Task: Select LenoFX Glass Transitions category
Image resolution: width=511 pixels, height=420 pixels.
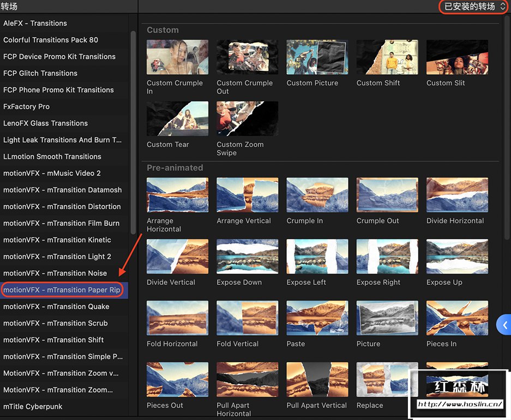Action: tap(64, 123)
